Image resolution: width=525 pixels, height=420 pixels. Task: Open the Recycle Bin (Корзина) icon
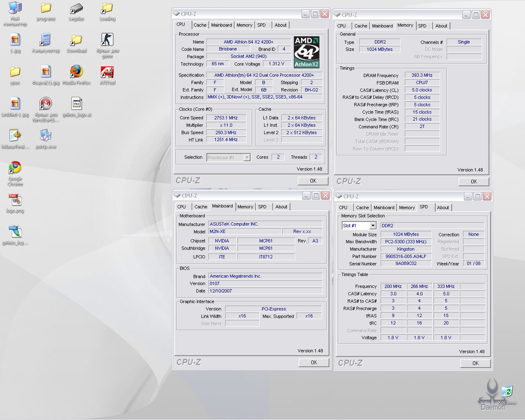tap(508, 391)
